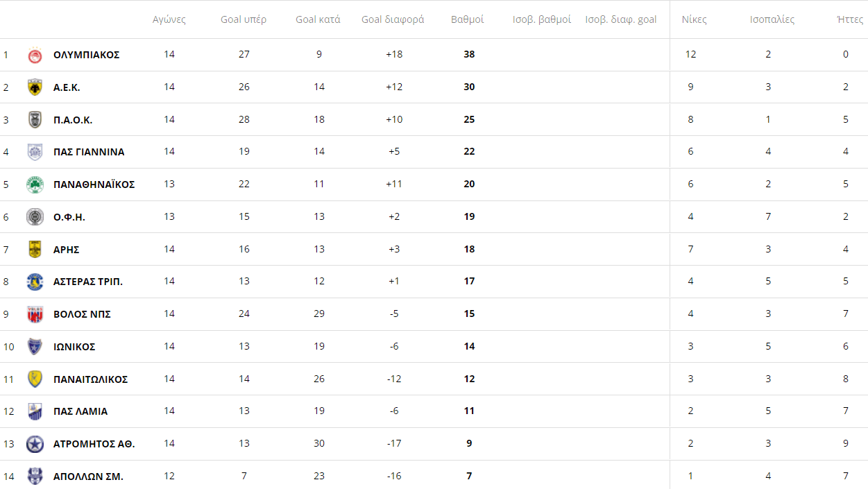Click the Olympiacos club crest icon
The height and width of the screenshot is (489, 868).
(35, 55)
